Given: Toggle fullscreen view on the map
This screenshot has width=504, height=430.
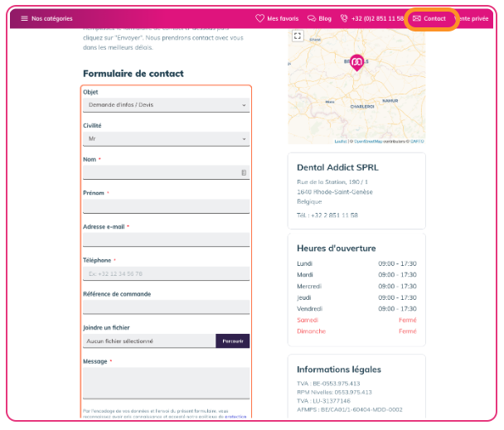Looking at the screenshot, I should coord(298,36).
